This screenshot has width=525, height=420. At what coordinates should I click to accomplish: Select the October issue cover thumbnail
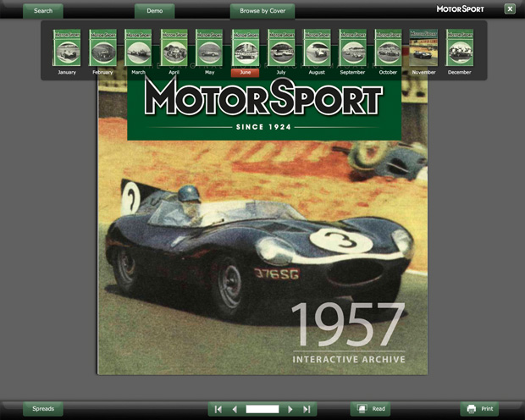(x=388, y=47)
